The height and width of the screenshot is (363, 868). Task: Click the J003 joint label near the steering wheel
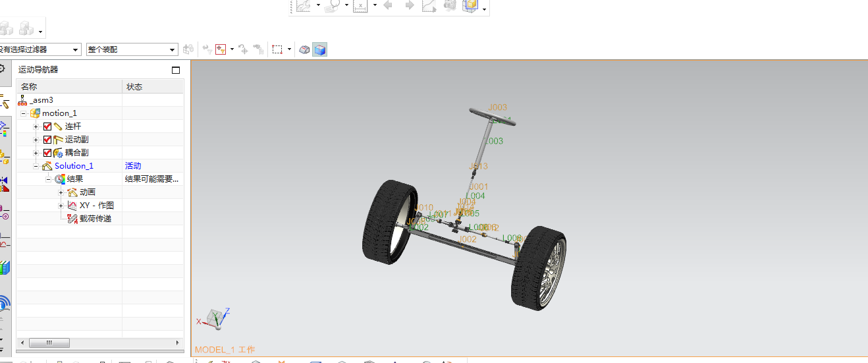pyautogui.click(x=498, y=107)
